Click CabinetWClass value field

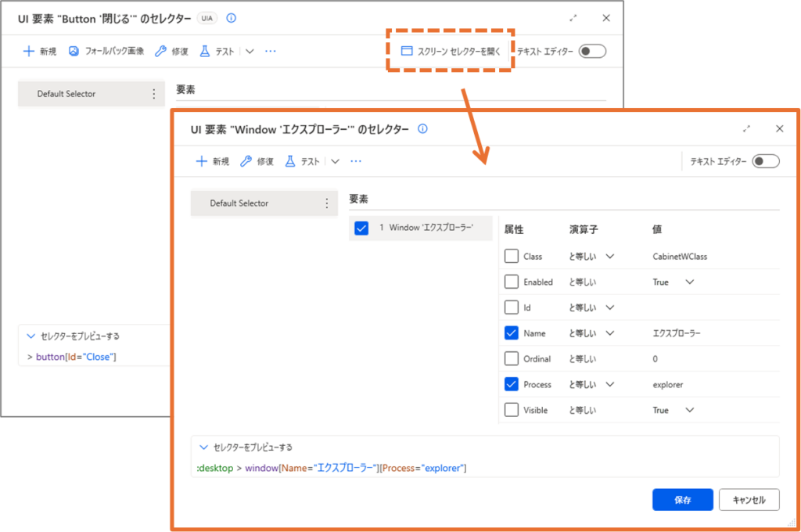tap(680, 256)
